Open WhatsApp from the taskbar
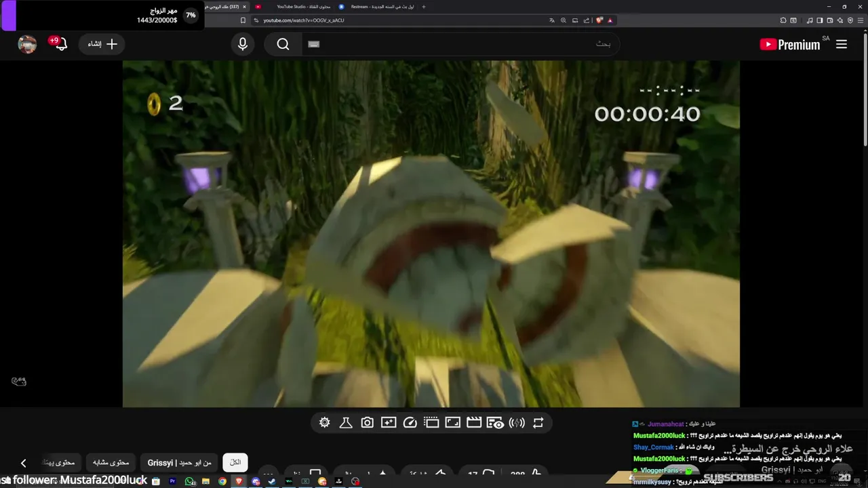 [x=190, y=481]
